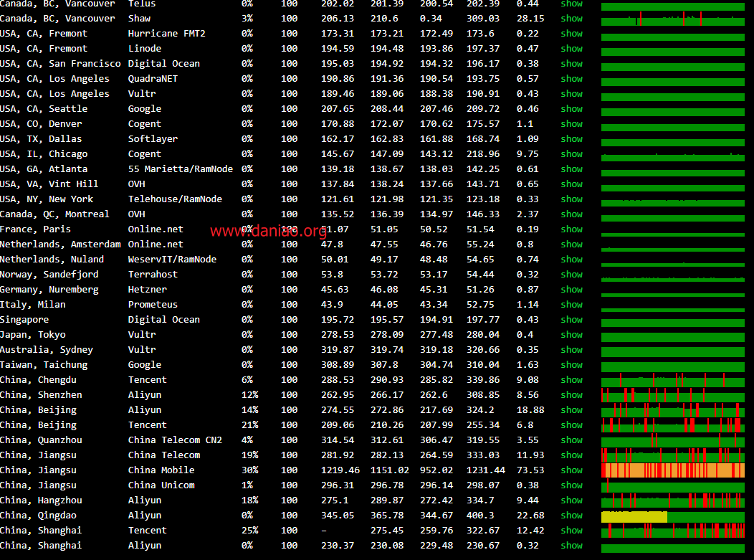The image size is (754, 560).
Task: Select 'USA, VA, Vint Hill' location text
Action: (x=49, y=184)
